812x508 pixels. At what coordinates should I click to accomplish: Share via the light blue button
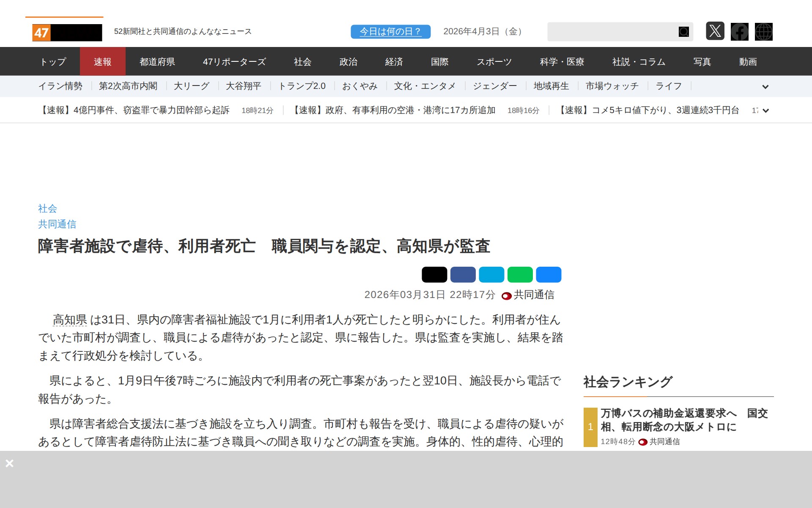(x=491, y=275)
